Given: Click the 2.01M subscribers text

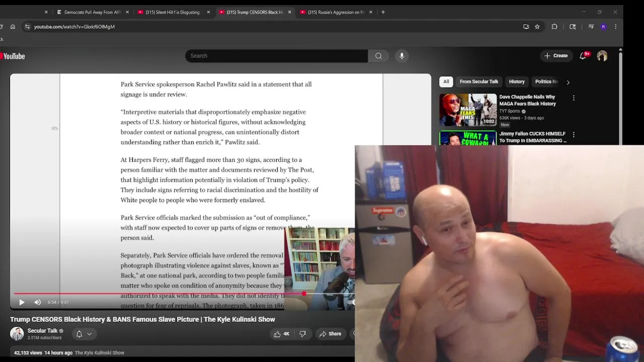Looking at the screenshot, I should point(45,338).
